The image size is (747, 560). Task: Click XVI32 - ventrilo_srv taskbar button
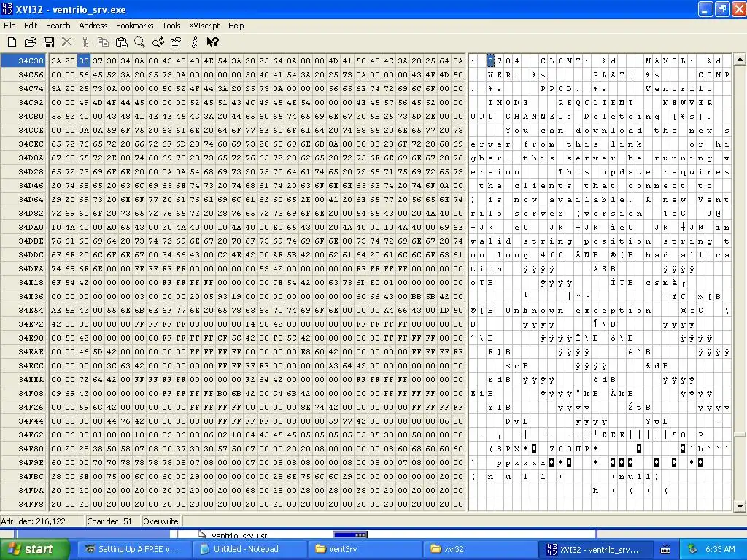(595, 549)
